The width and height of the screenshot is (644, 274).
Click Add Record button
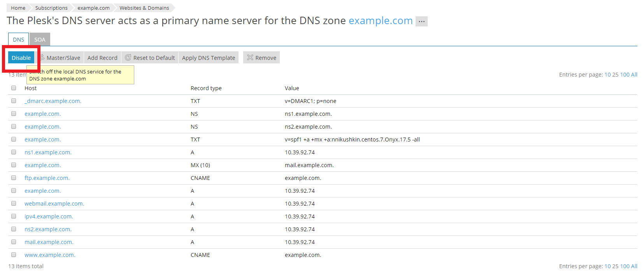click(x=102, y=58)
